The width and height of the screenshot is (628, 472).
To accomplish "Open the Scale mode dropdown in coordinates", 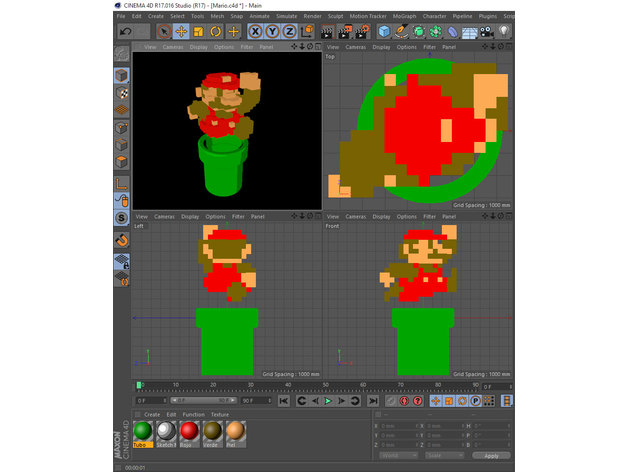I will (x=445, y=455).
